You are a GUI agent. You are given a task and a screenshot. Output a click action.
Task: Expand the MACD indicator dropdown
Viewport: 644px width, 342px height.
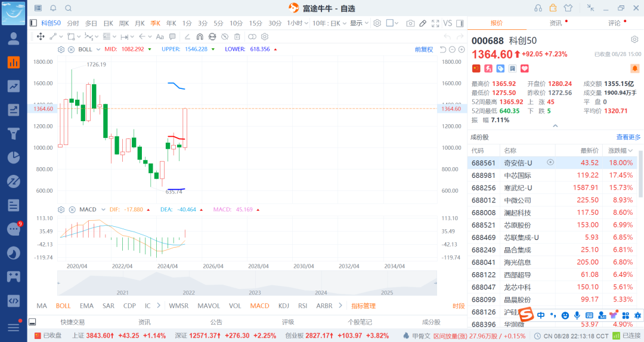[104, 209]
